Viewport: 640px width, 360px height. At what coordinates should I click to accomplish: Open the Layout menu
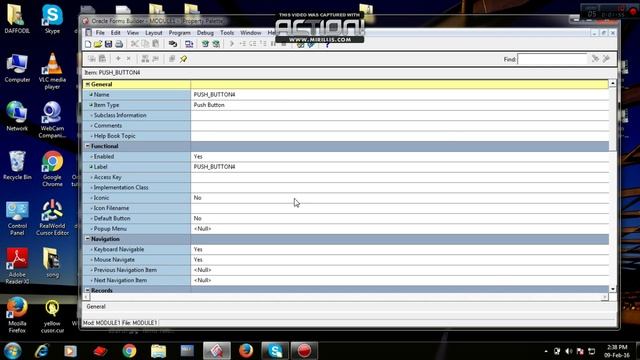click(x=154, y=33)
